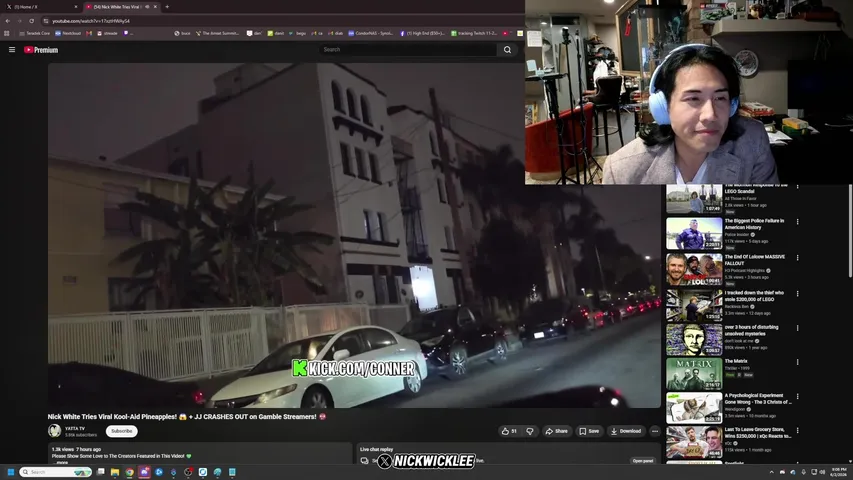853x480 pixels.
Task: Open the volume icon in system tray
Action: pos(823,472)
